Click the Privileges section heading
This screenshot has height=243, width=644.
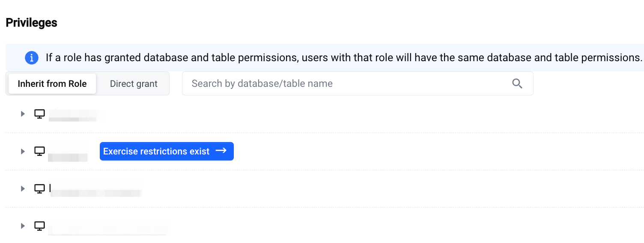(31, 23)
